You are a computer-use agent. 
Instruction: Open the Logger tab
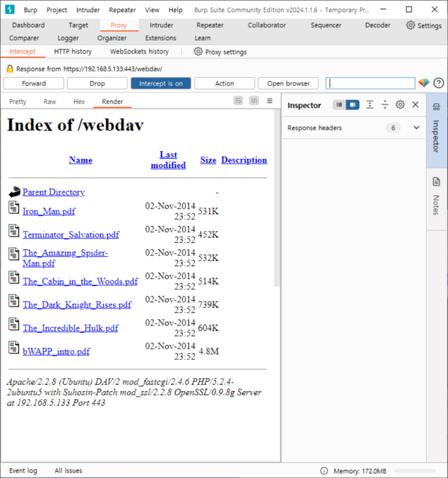pos(68,38)
